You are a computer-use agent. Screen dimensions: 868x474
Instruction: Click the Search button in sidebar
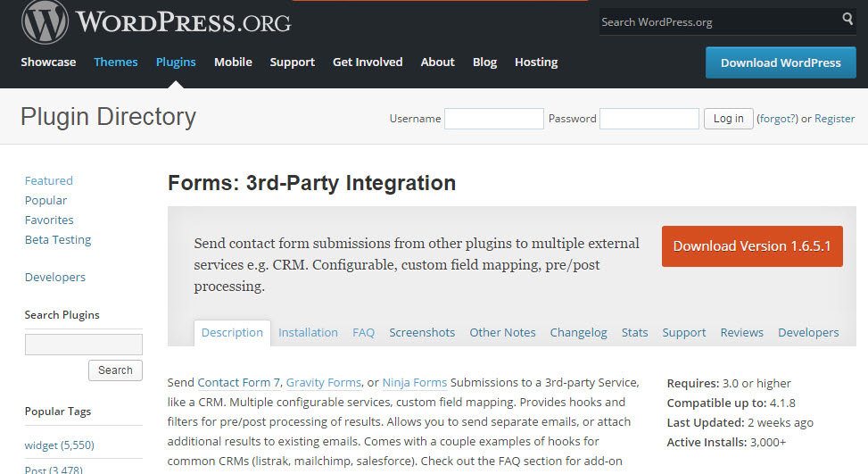115,370
